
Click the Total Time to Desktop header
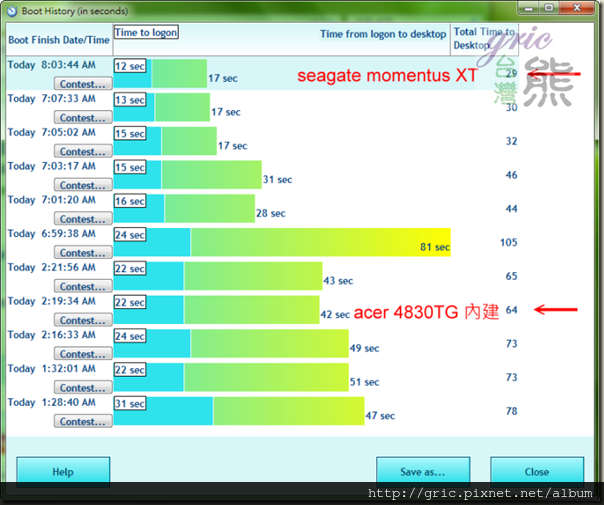point(484,39)
